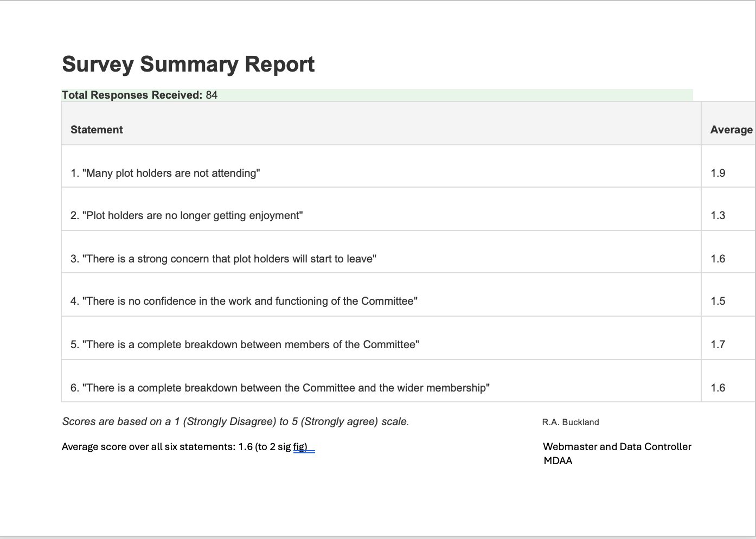
Task: Click the 1.7 average value cell
Action: (719, 344)
